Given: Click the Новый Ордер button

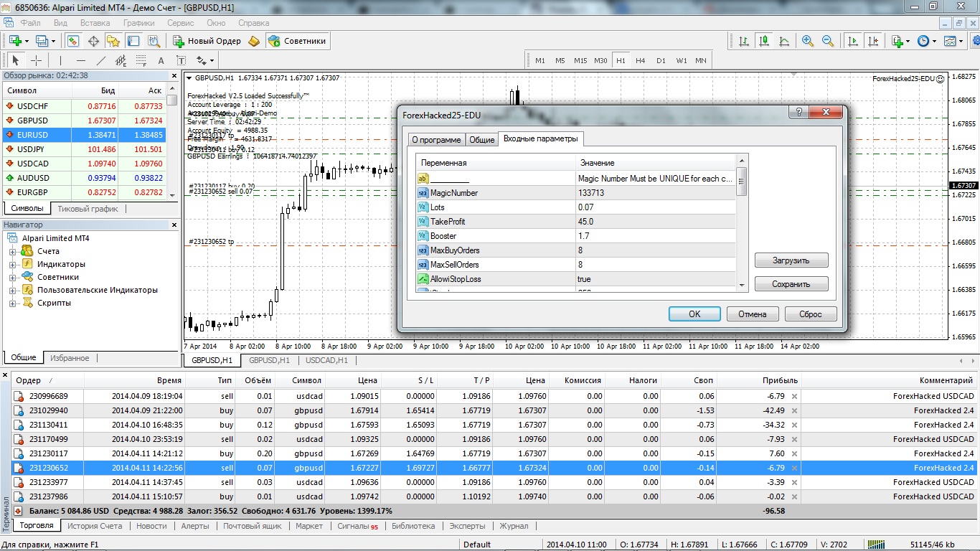Looking at the screenshot, I should 207,41.
